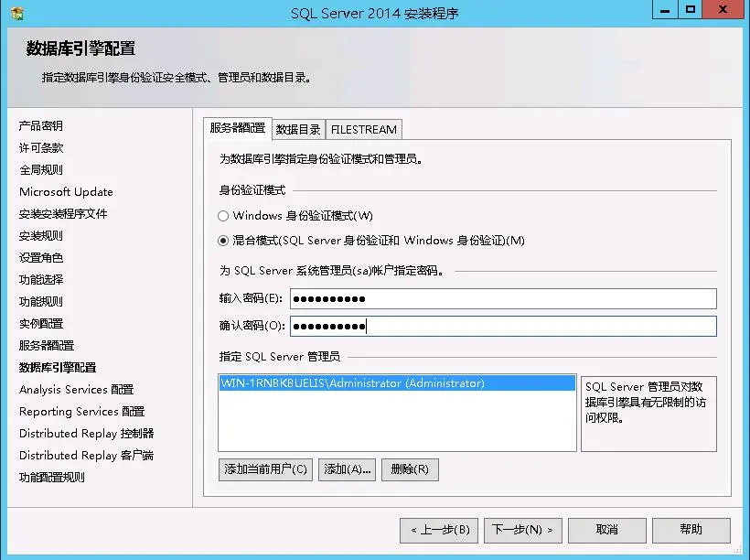The width and height of the screenshot is (750, 560).
Task: Select 实例配置 step in sidebar
Action: pyautogui.click(x=41, y=324)
